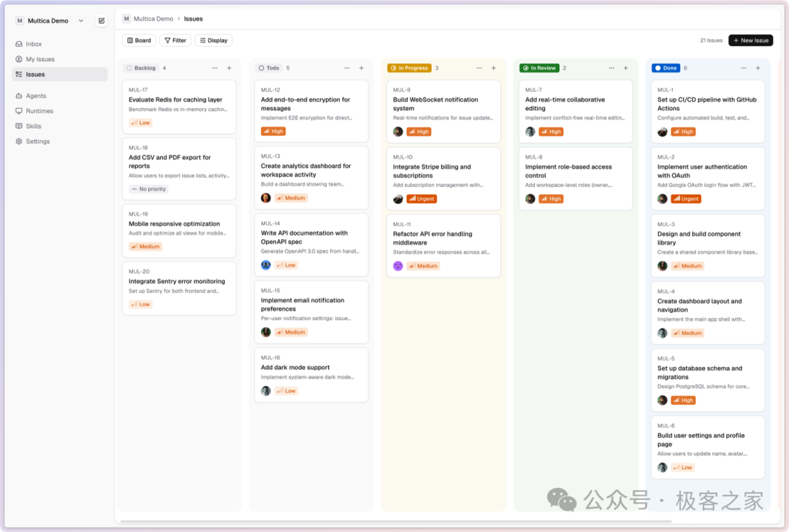Click the Todo status badge
Viewport: 789px width, 532px height.
pyautogui.click(x=269, y=68)
